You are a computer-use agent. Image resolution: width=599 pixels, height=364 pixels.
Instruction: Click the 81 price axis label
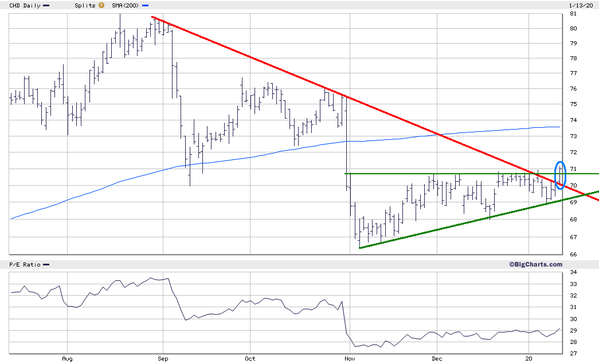573,14
